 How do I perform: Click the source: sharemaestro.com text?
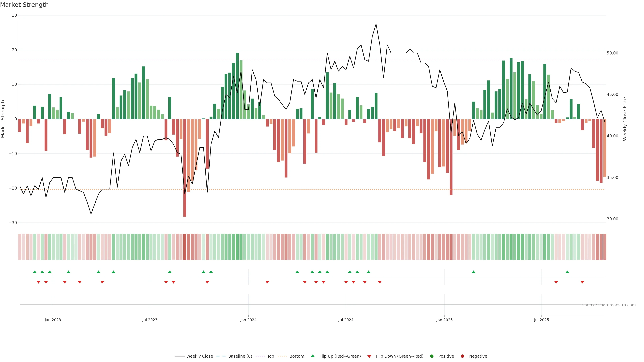[609, 305]
